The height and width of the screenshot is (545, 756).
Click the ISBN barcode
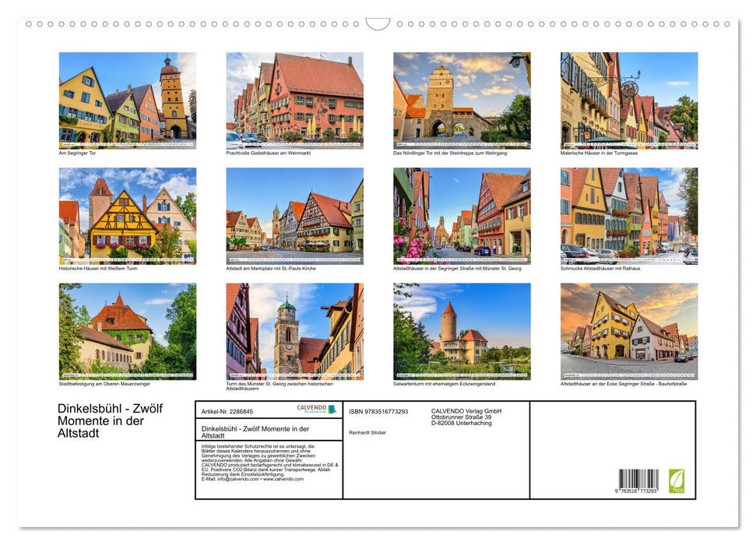tap(639, 479)
